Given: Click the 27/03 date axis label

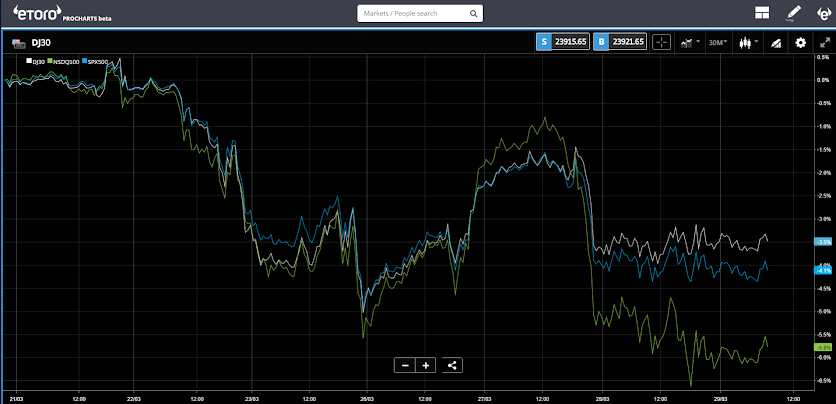Looking at the screenshot, I should pyautogui.click(x=484, y=398).
